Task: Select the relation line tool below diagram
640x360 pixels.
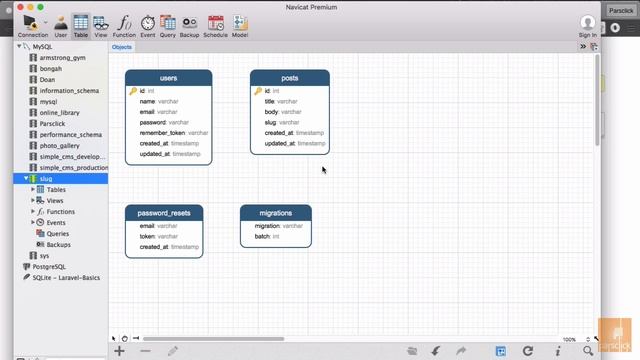Action: [136, 338]
